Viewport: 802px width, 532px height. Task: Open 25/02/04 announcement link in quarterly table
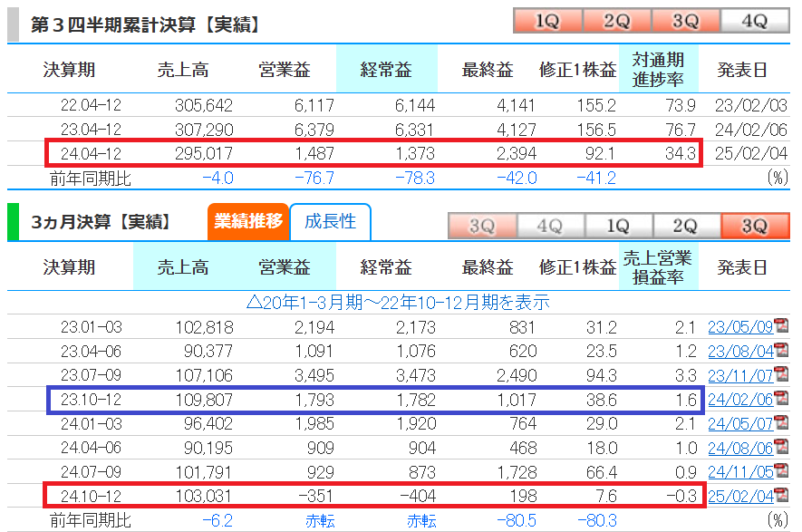click(740, 496)
